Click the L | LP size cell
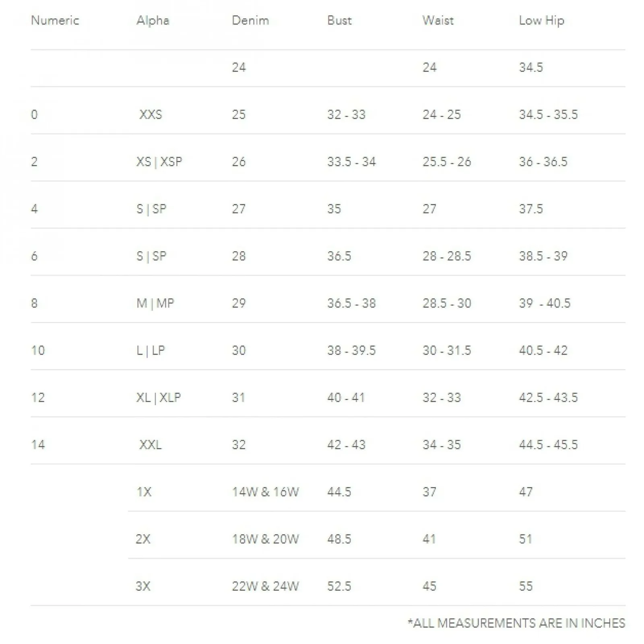Screen dimensions: 644x644 [x=151, y=351]
